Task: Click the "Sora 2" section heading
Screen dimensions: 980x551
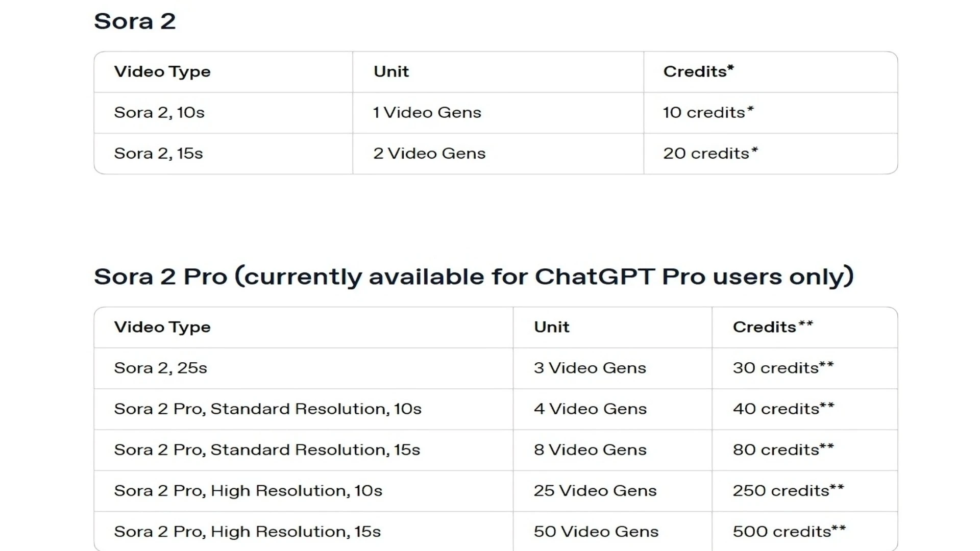Action: click(x=135, y=21)
